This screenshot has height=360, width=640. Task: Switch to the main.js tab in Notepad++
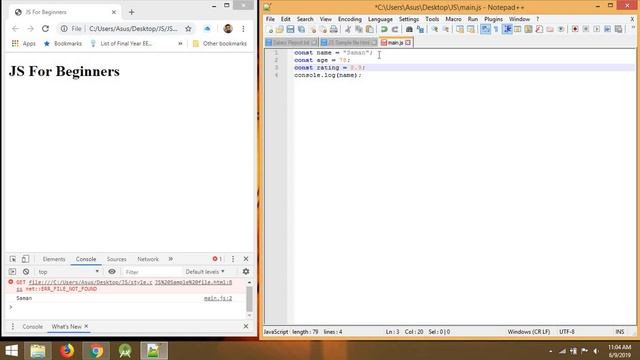coord(395,42)
